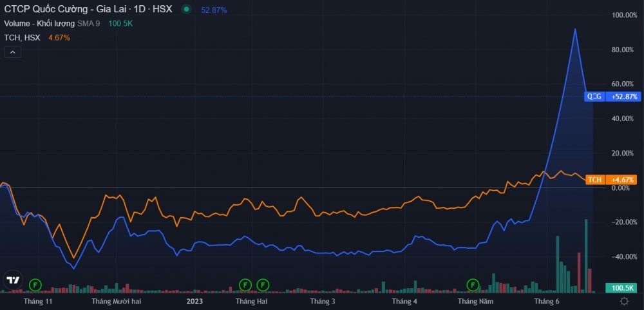The width and height of the screenshot is (644, 310).
Task: Click the Volume - Khối lượng SMA 9 legend
Action: (x=52, y=23)
